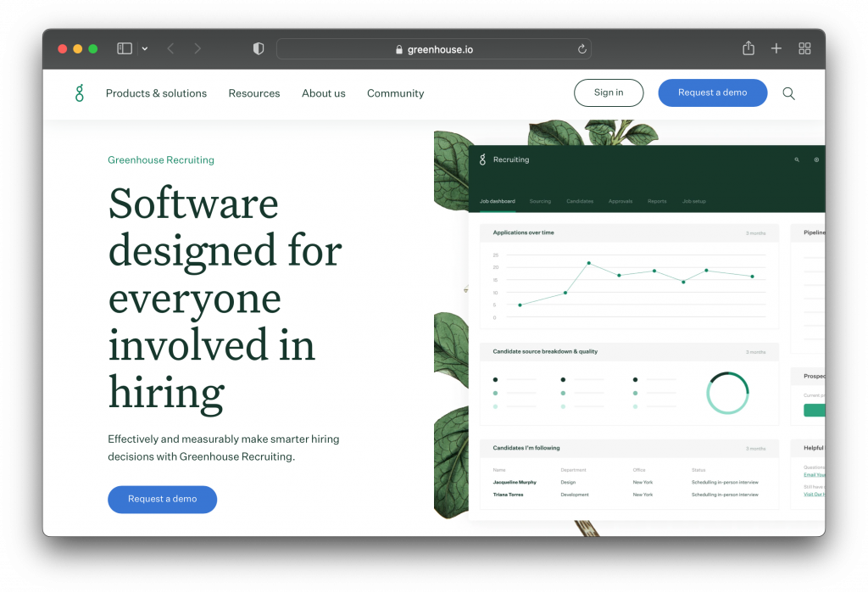The width and height of the screenshot is (868, 593).
Task: Click the macOS window minimize button
Action: (77, 48)
